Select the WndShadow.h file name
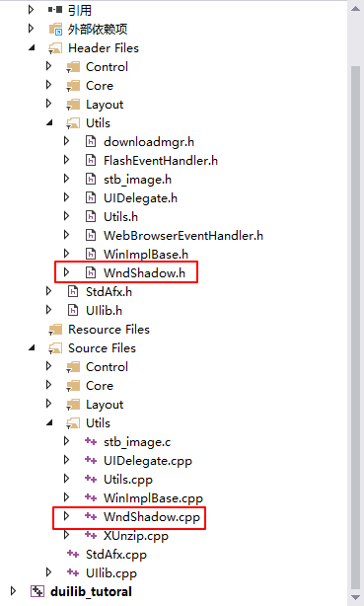This screenshot has width=364, height=606. [145, 272]
